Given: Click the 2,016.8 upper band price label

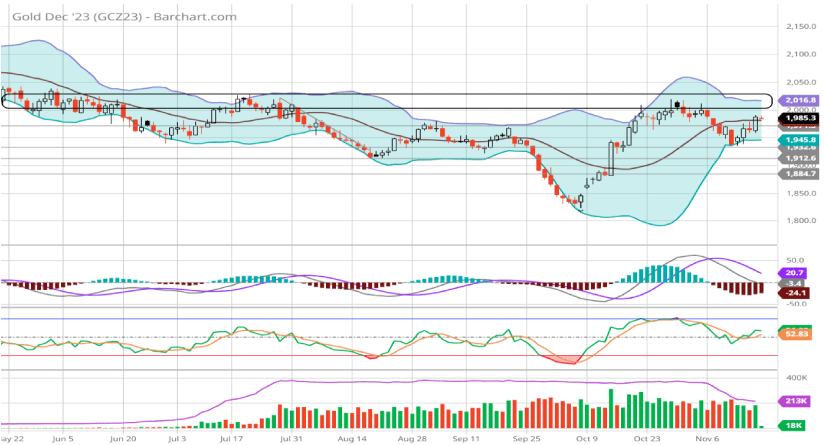Looking at the screenshot, I should (x=801, y=100).
